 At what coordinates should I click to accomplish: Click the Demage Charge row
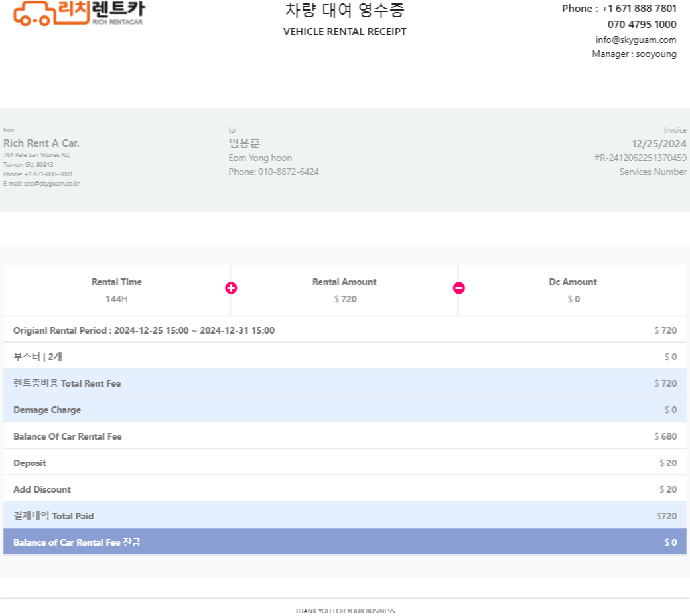344,410
